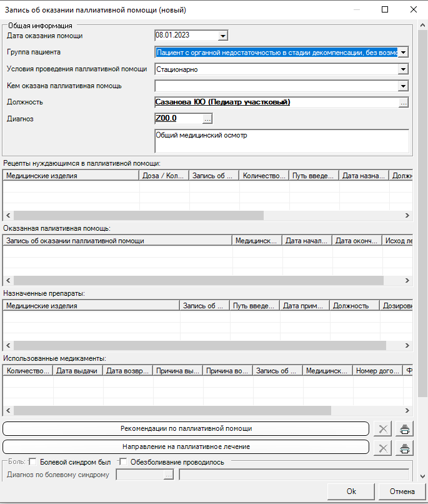Image resolution: width=428 pixels, height=504 pixels.
Task: Expand the 'Группа пациента' dropdown arrow
Action: [x=403, y=53]
